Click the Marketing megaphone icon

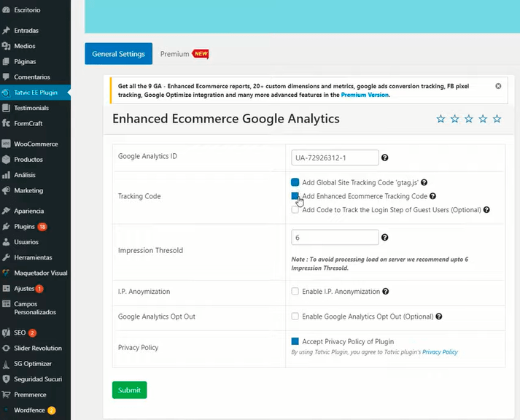[6, 190]
